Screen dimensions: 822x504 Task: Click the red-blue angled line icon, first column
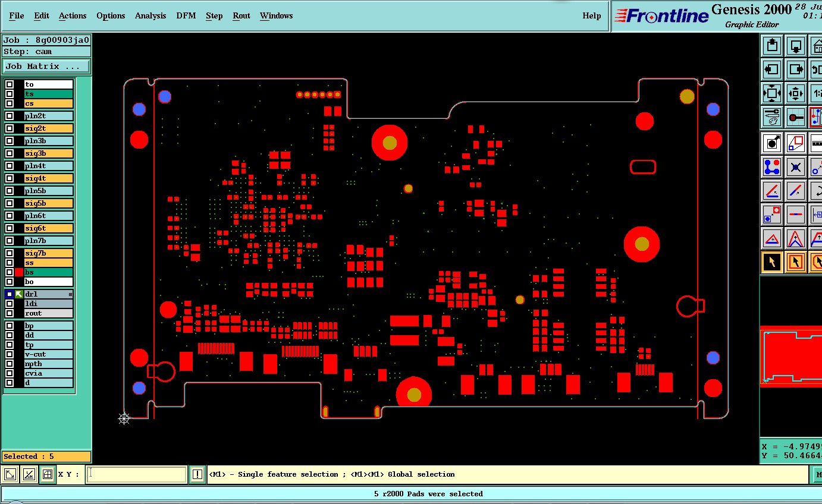click(x=772, y=191)
